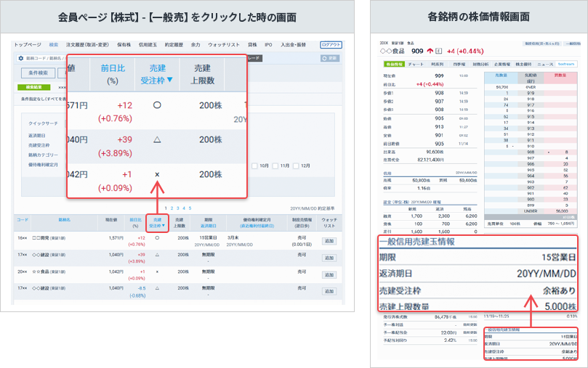The image size is (588, 368).
Task: Sort by 売建受注枠 column in results table
Action: tap(157, 222)
